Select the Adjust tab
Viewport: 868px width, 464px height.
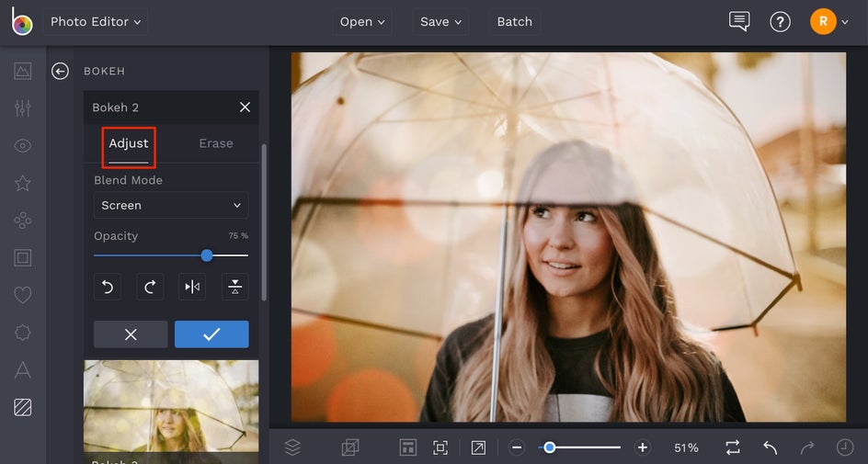tap(129, 144)
